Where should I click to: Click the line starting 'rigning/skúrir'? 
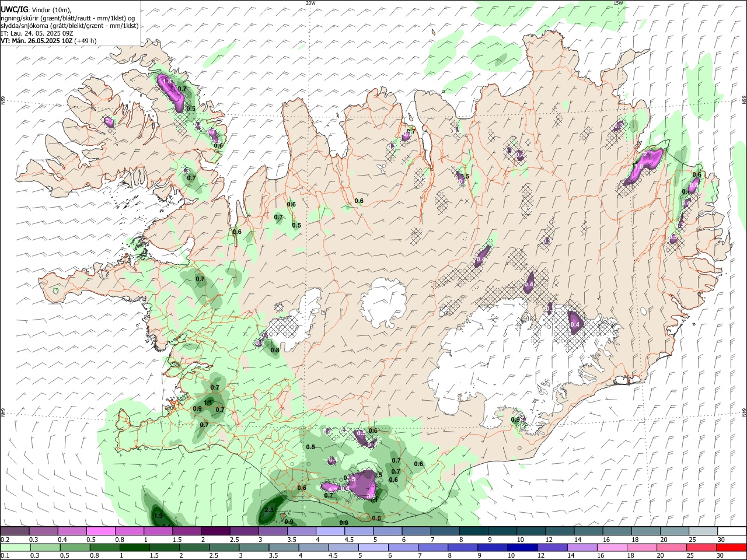pyautogui.click(x=68, y=17)
